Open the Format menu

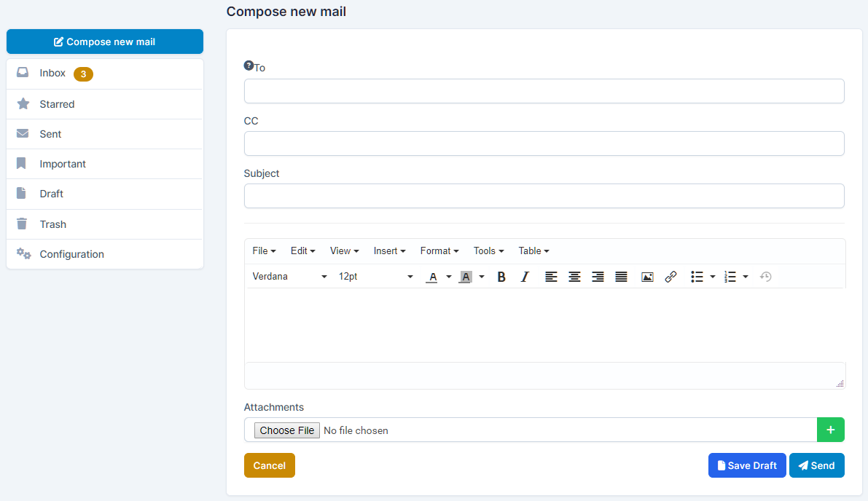439,250
